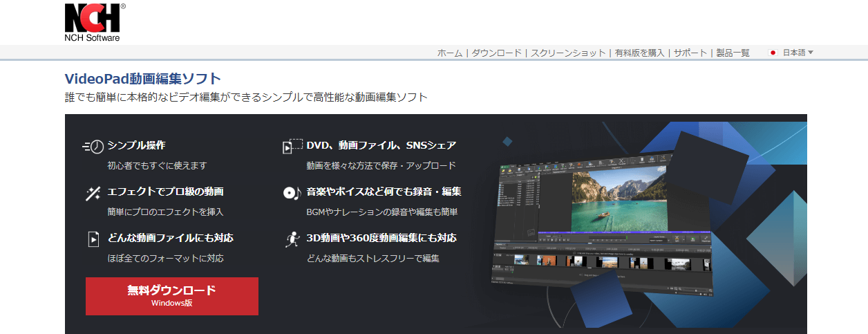Image resolution: width=868 pixels, height=334 pixels.
Task: Open the スクリーンショット navigation link
Action: (x=568, y=53)
